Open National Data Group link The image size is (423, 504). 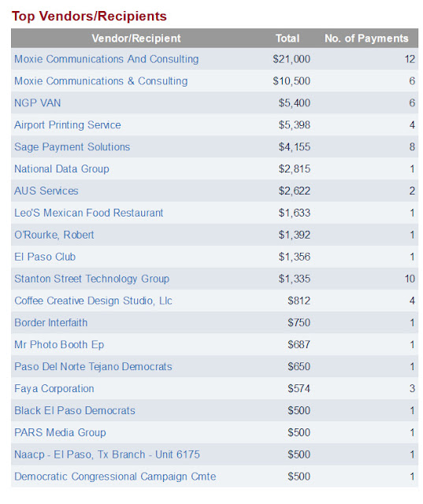click(61, 169)
